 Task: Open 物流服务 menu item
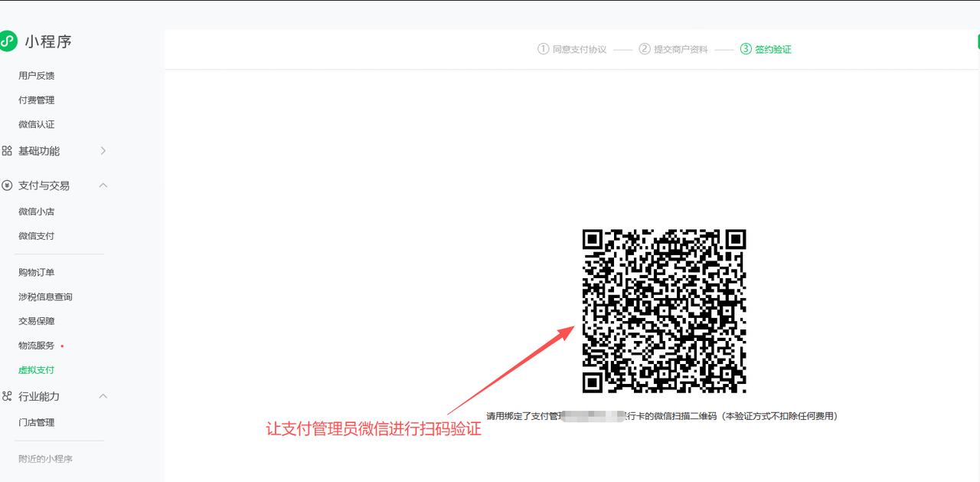click(x=37, y=346)
